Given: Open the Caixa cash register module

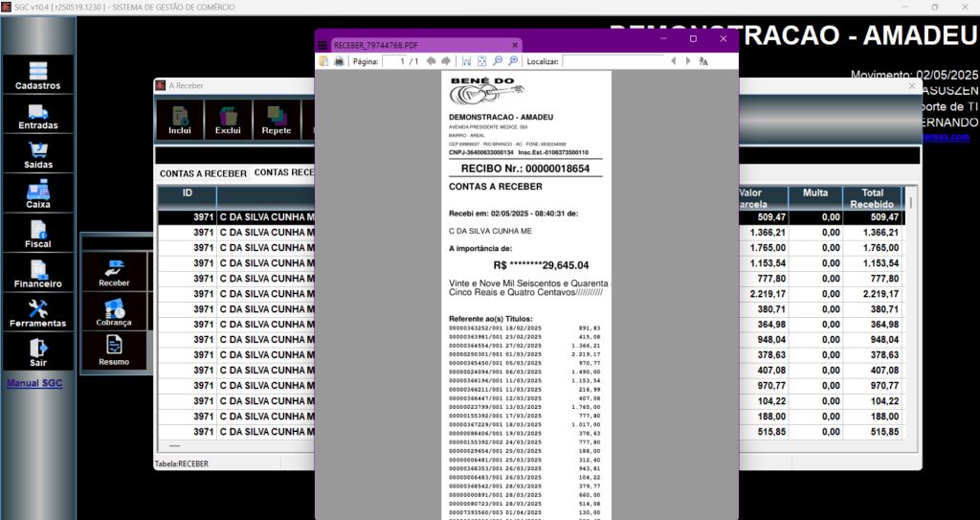Looking at the screenshot, I should (38, 194).
